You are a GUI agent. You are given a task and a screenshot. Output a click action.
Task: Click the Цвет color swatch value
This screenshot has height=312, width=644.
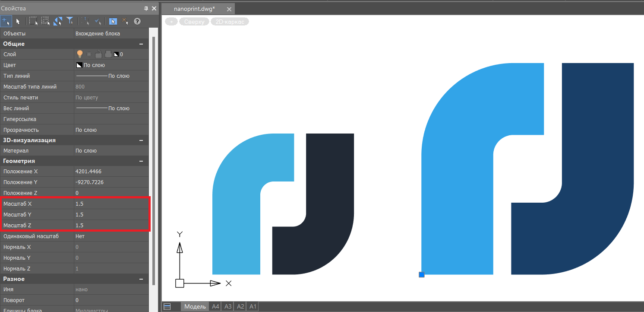pyautogui.click(x=79, y=65)
